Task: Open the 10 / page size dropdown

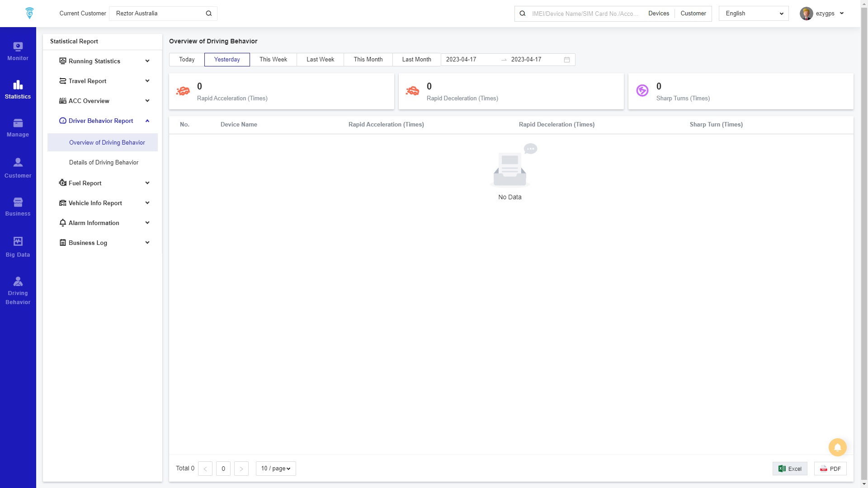Action: click(x=276, y=469)
